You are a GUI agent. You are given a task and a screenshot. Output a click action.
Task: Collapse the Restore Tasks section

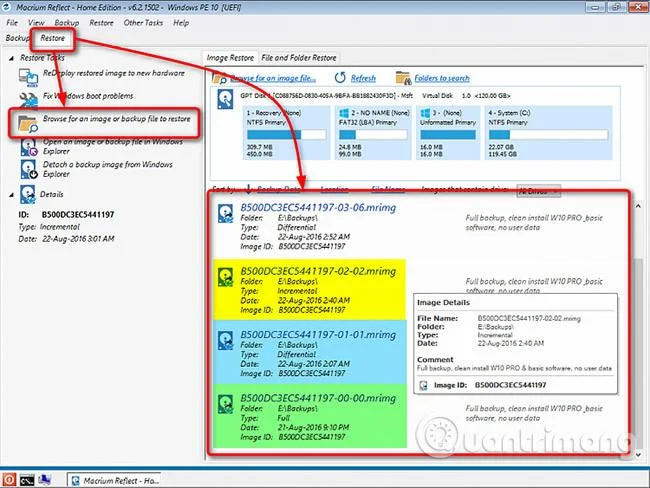[x=11, y=58]
